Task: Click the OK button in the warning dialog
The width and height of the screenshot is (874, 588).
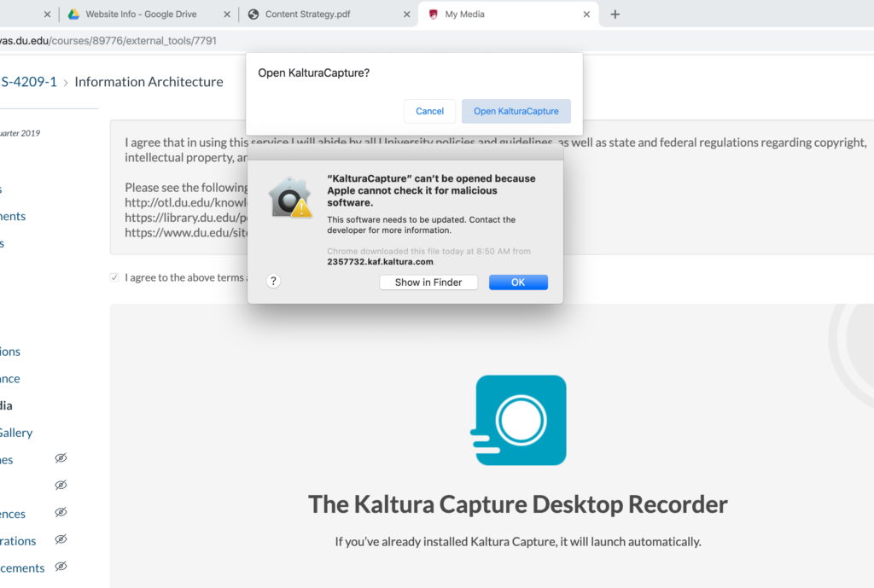Action: (518, 282)
